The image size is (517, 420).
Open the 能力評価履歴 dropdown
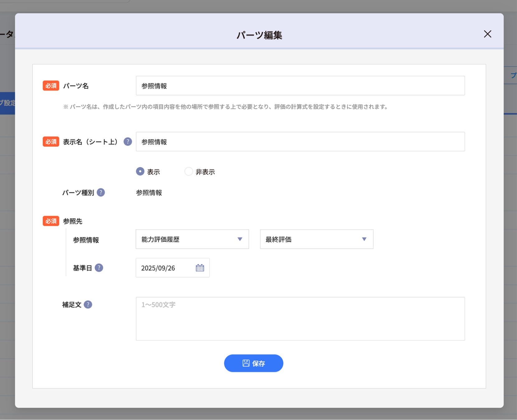pos(192,239)
